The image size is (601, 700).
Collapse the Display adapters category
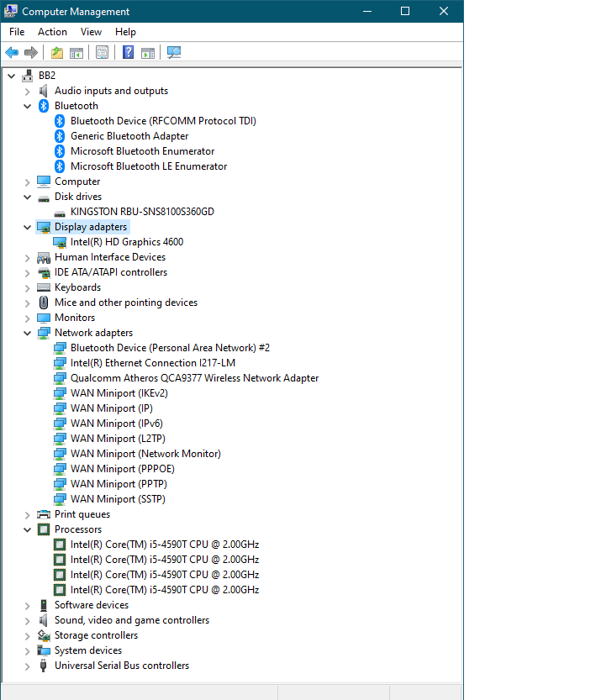[27, 227]
